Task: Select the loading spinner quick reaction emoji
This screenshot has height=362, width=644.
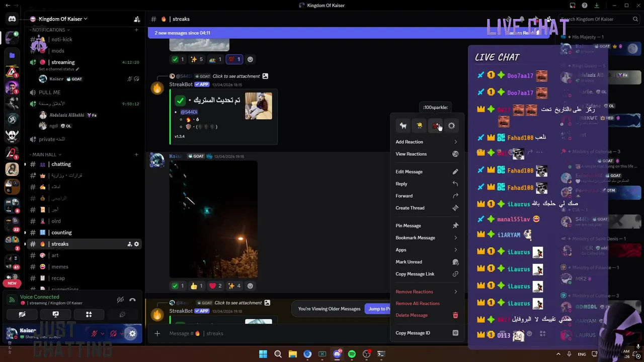Action: tap(451, 126)
